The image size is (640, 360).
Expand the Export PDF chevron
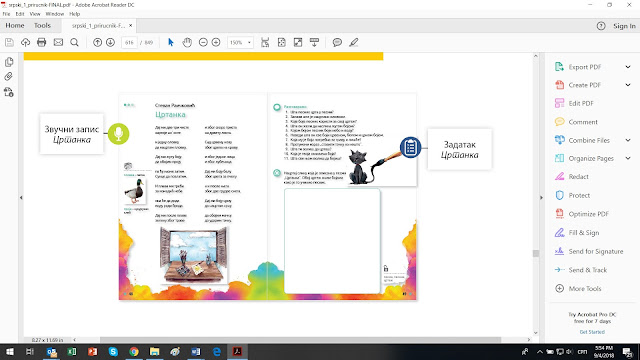628,67
